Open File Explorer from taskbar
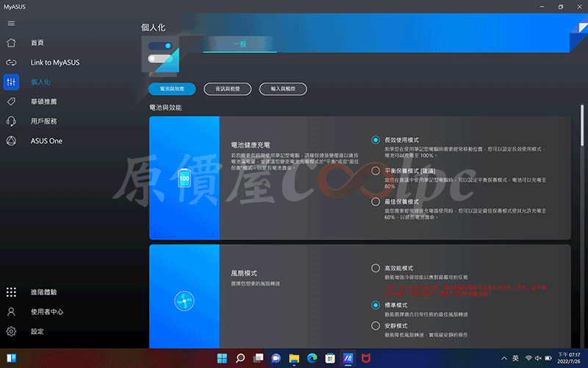Image resolution: width=588 pixels, height=368 pixels. pos(294,358)
